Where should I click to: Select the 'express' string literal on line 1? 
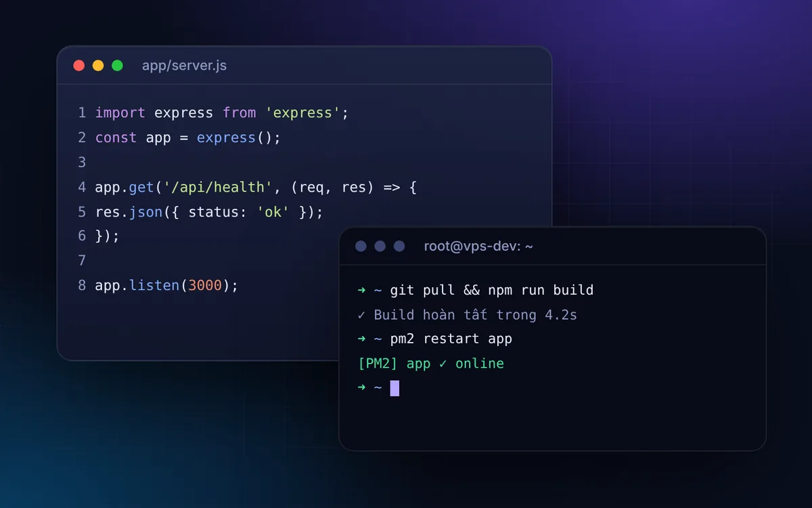point(302,112)
